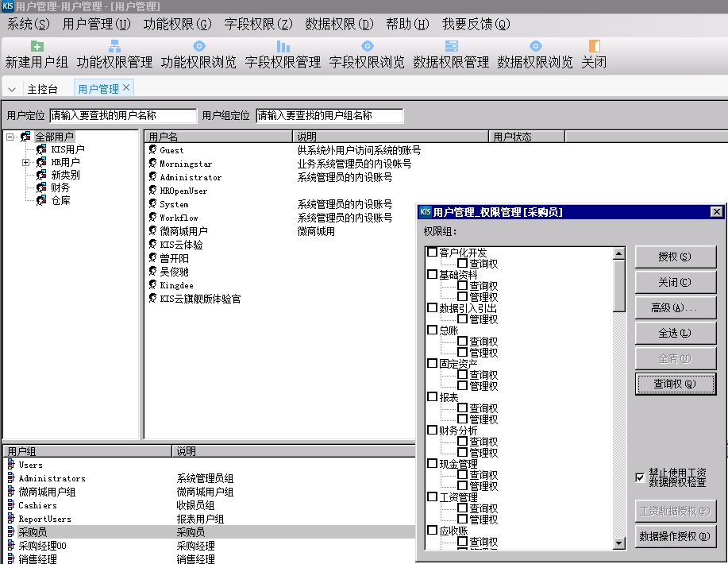Select the HROpenUser user icon
Image resolution: width=728 pixels, height=564 pixels.
click(152, 190)
